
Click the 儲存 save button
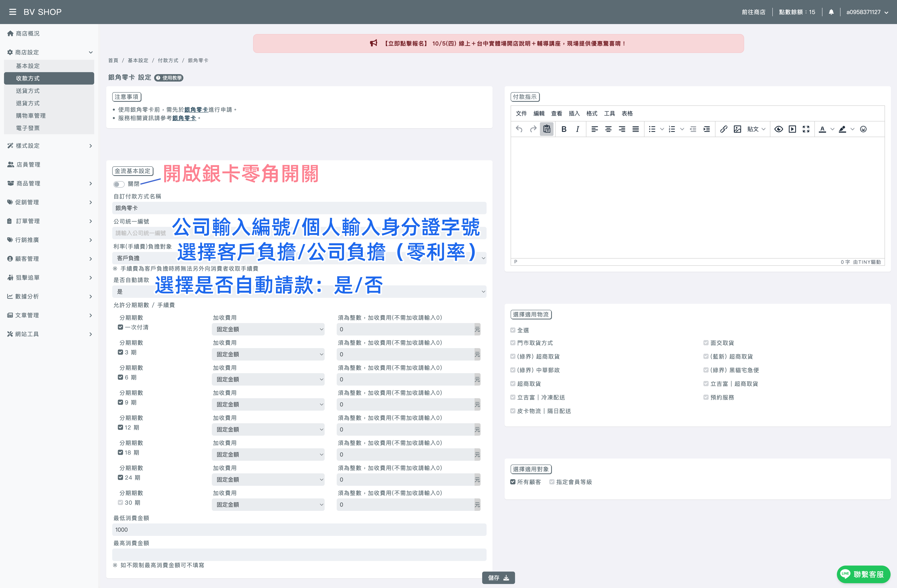click(498, 578)
